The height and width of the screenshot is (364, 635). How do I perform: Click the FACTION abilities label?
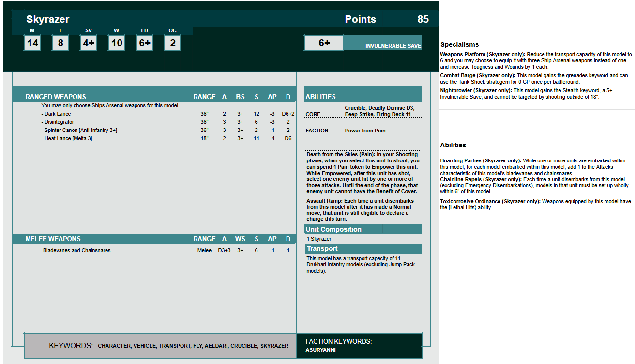click(x=317, y=131)
